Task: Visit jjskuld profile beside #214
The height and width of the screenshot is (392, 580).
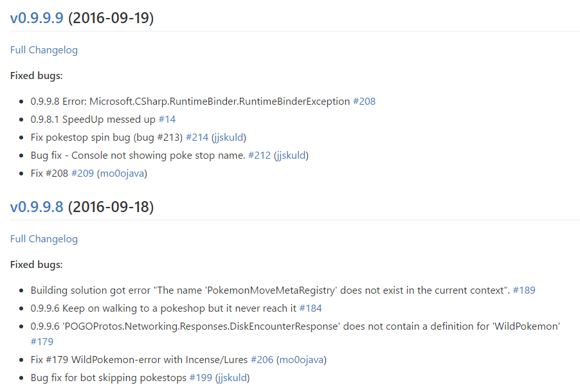Action: 229,138
